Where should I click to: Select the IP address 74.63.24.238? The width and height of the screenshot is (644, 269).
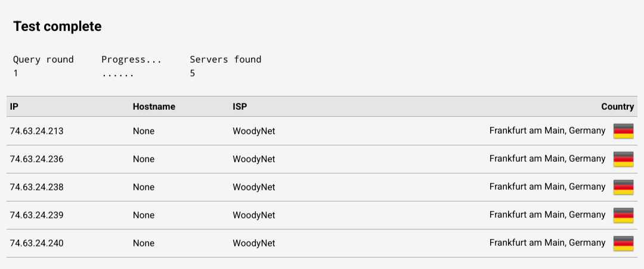[36, 187]
